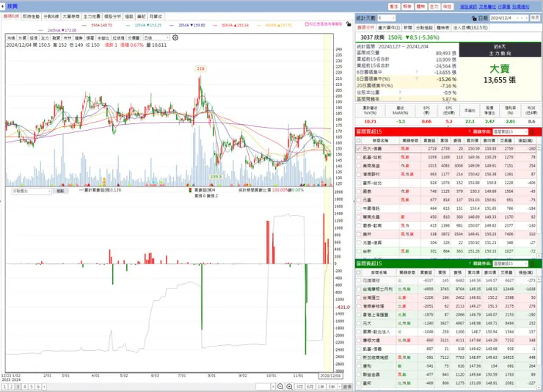The image size is (543, 392).
Task: Click the icon left of 欣興 title
Action: (x=3, y=6)
